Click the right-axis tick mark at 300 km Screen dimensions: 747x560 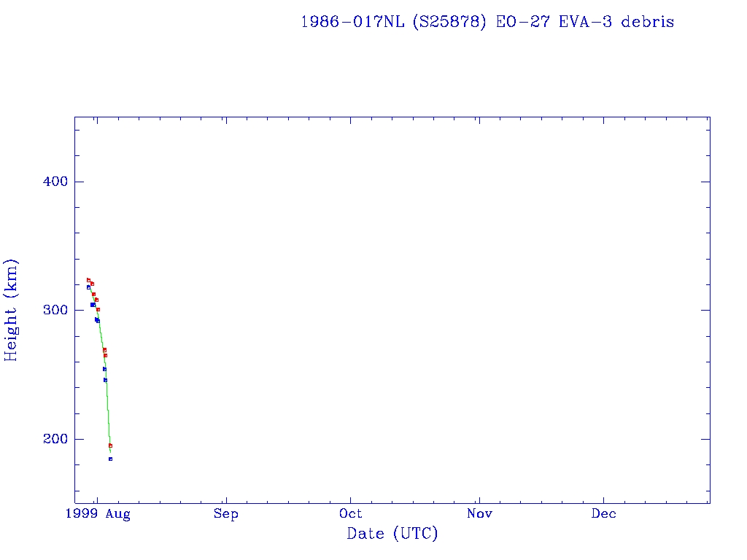[x=705, y=310]
